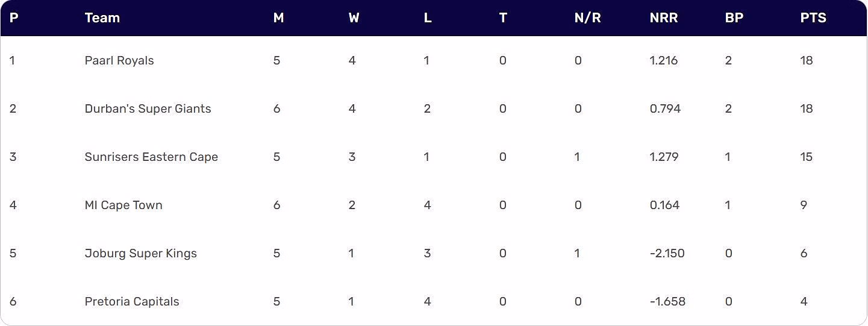Screen dimensions: 868x326
Task: Click the Team column header
Action: pos(102,18)
